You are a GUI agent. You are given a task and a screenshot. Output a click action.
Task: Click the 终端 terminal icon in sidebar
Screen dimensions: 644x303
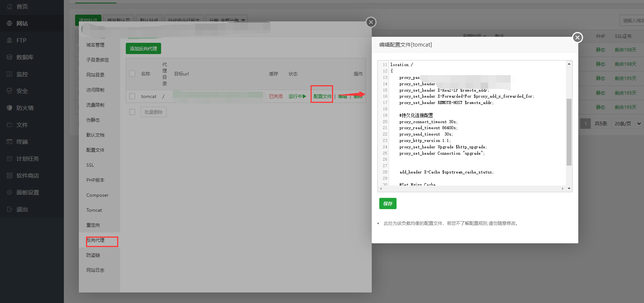pyautogui.click(x=9, y=142)
